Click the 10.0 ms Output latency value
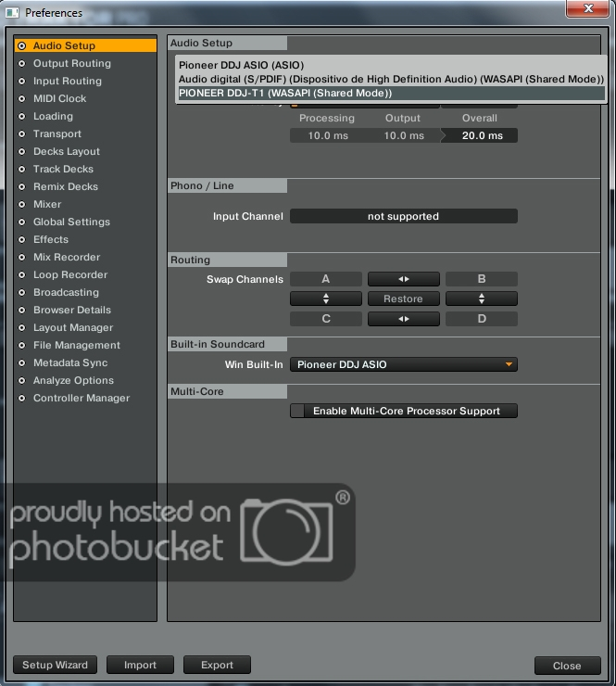Image resolution: width=616 pixels, height=686 pixels. [x=404, y=135]
